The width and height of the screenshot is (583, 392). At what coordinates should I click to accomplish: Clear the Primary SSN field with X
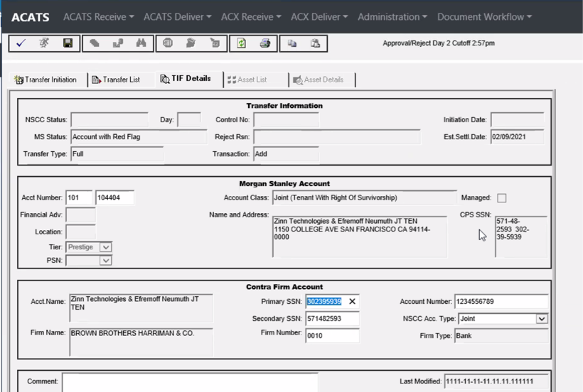tap(352, 302)
